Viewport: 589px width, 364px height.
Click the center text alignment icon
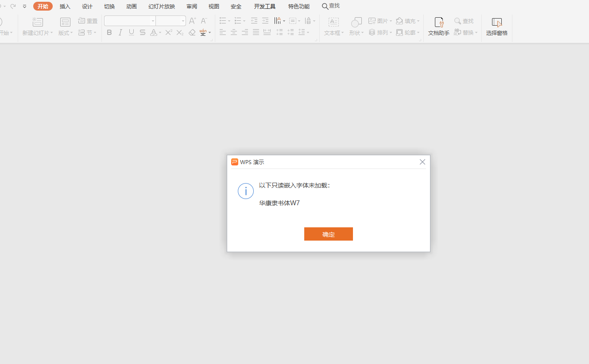234,32
